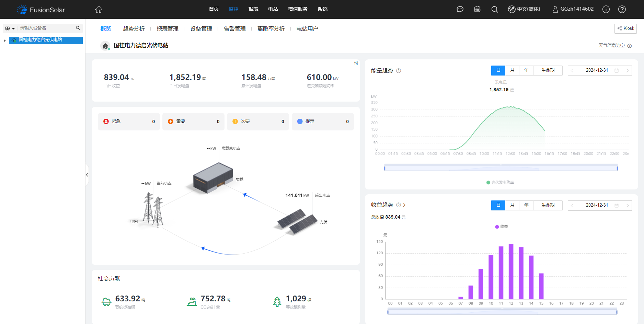Image resolution: width=644 pixels, height=324 pixels.
Task: Open the 次要 alarm count card
Action: 258,121
